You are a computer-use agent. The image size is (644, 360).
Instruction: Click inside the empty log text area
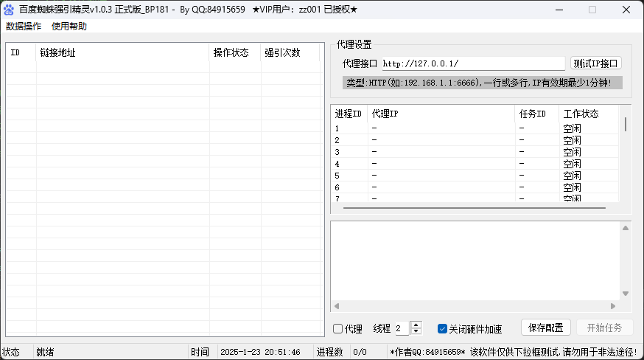click(x=475, y=261)
